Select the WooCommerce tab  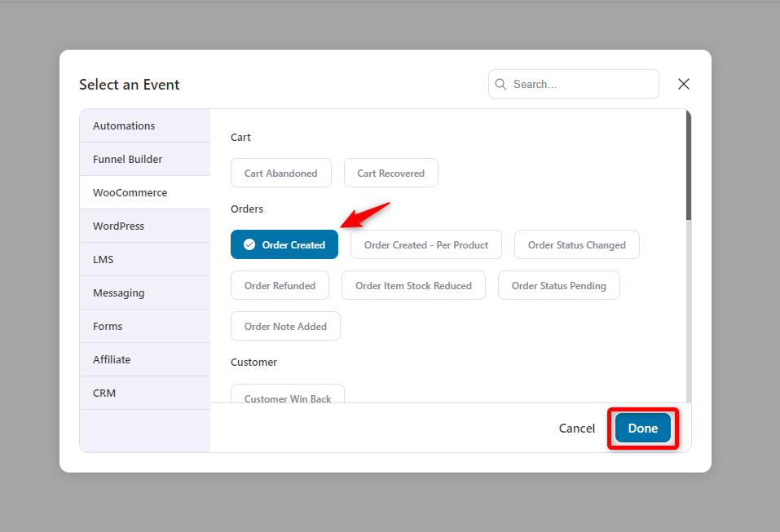pyautogui.click(x=145, y=192)
